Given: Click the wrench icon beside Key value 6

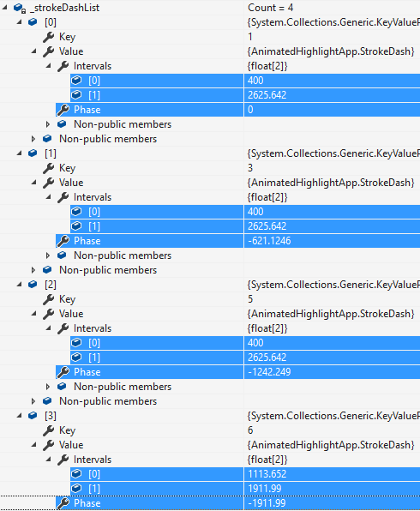Looking at the screenshot, I should (x=49, y=430).
